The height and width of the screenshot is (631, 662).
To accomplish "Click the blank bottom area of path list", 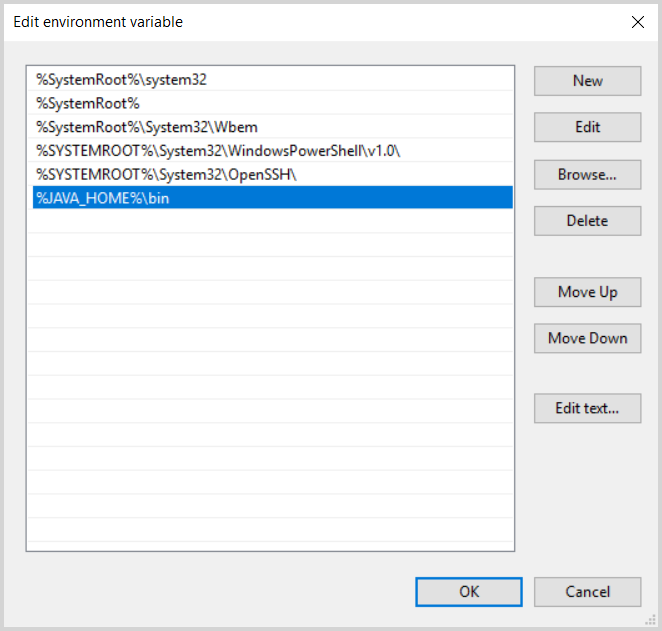I will 270,520.
